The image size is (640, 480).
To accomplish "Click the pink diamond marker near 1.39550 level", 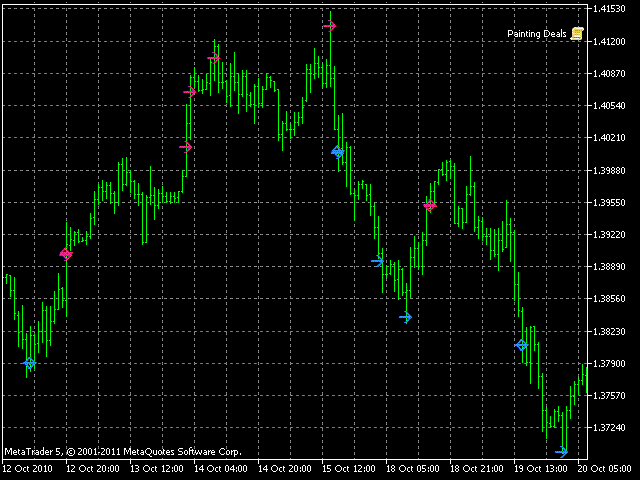I will 429,205.
